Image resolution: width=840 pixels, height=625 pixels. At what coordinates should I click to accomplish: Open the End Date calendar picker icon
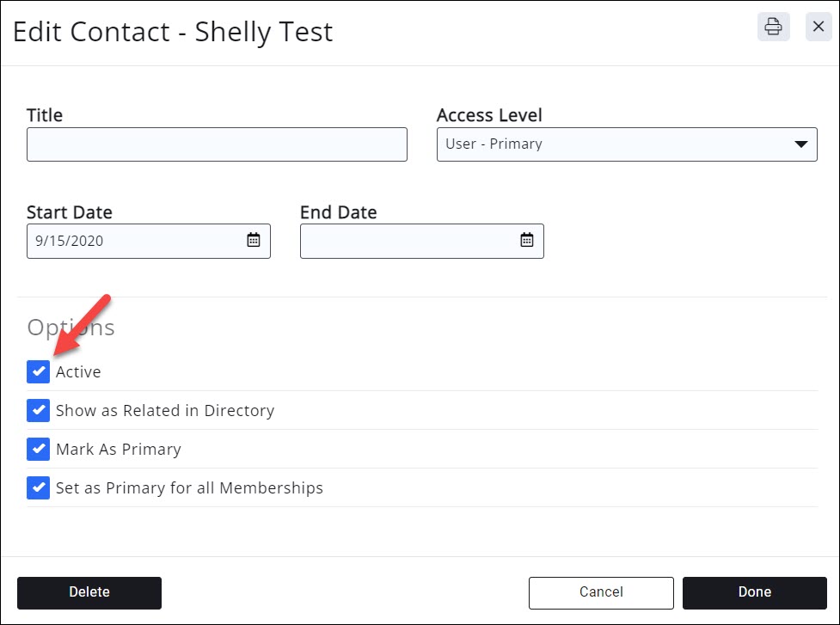point(527,241)
